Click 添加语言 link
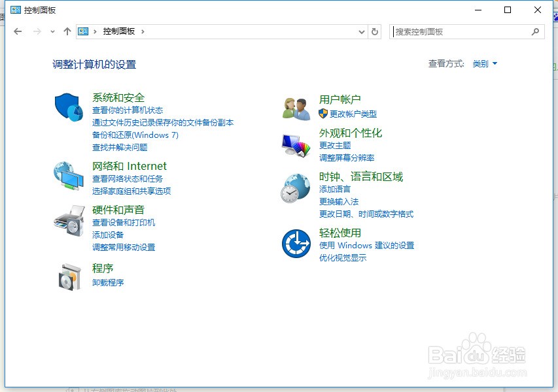The width and height of the screenshot is (558, 392). point(334,189)
